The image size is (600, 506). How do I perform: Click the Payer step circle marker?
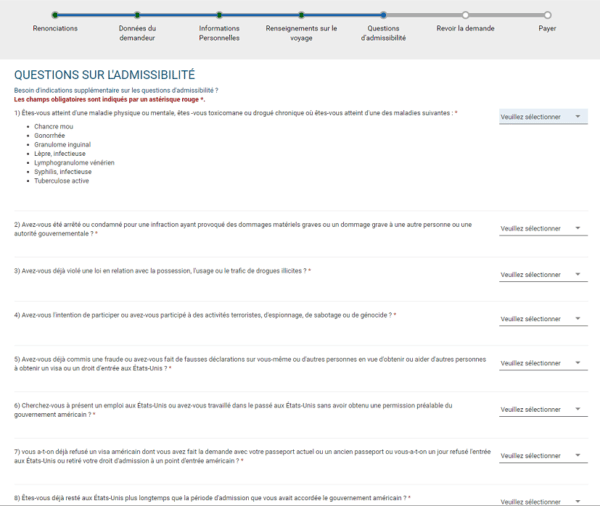(x=547, y=15)
